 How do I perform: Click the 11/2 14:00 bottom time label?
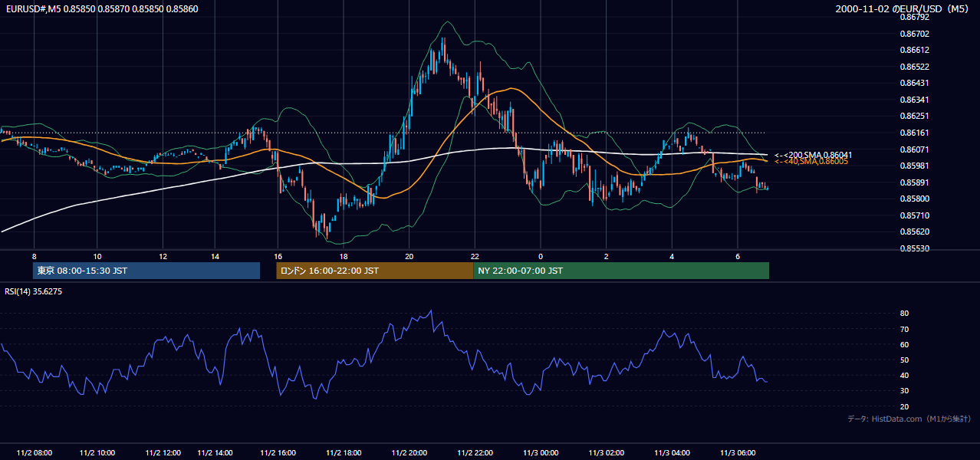pyautogui.click(x=215, y=453)
